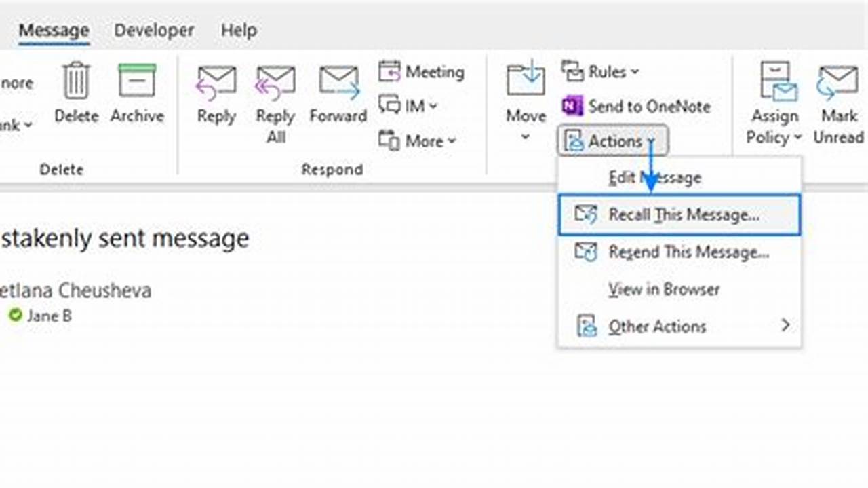The image size is (868, 488).
Task: Switch to the Developer tab
Action: [153, 31]
